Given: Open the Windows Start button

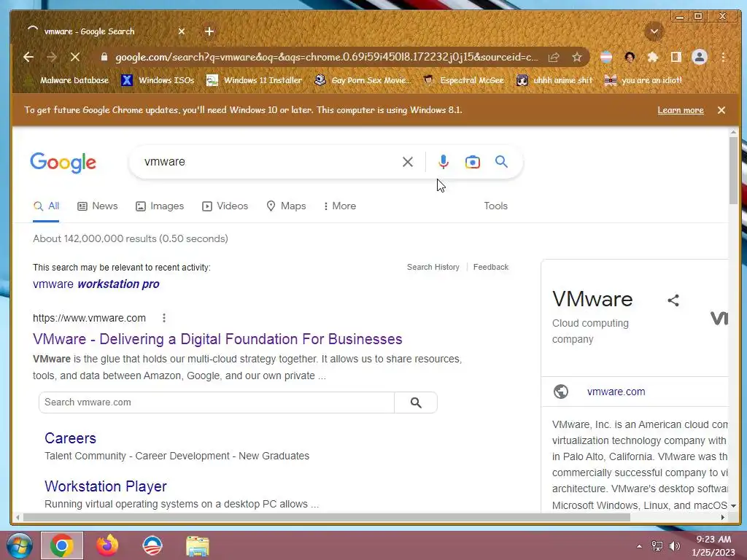Looking at the screenshot, I should [19, 545].
